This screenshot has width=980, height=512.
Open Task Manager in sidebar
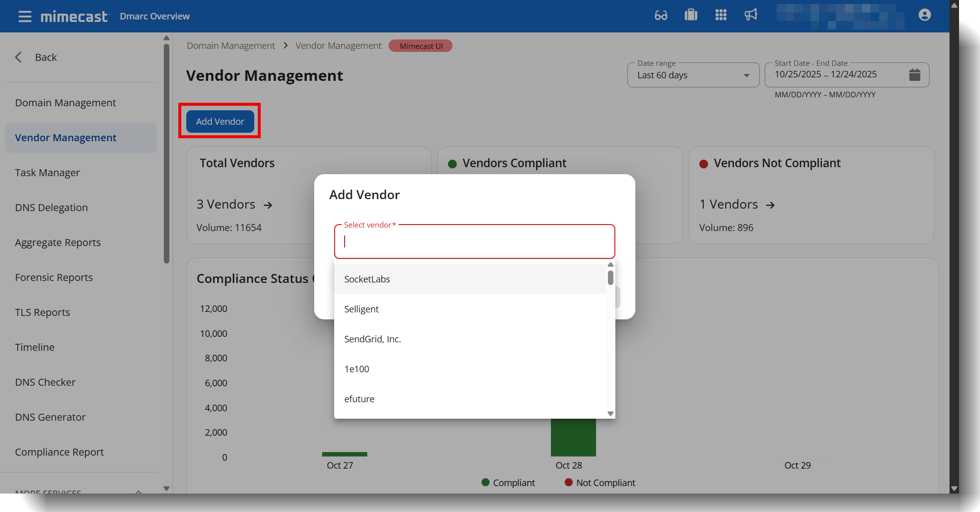click(47, 173)
